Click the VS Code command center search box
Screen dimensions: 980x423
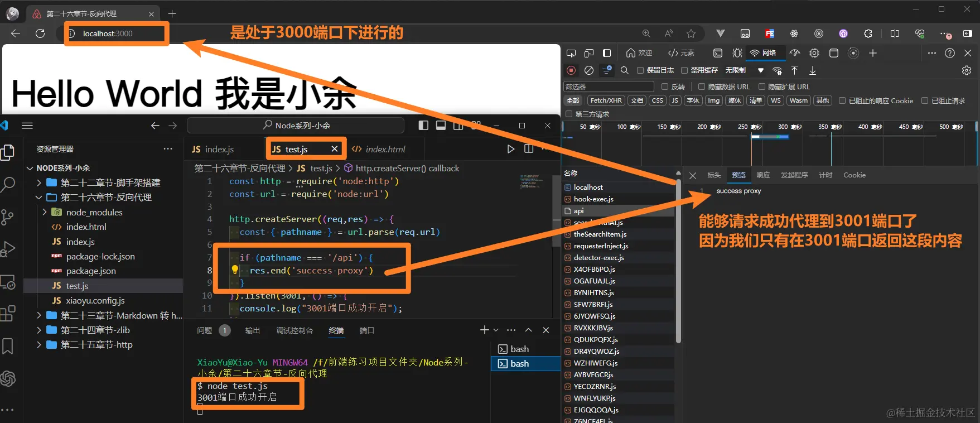pyautogui.click(x=296, y=126)
